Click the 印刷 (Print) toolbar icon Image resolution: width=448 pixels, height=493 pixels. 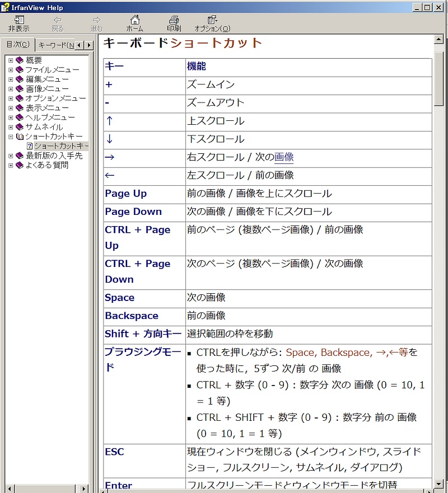click(174, 23)
